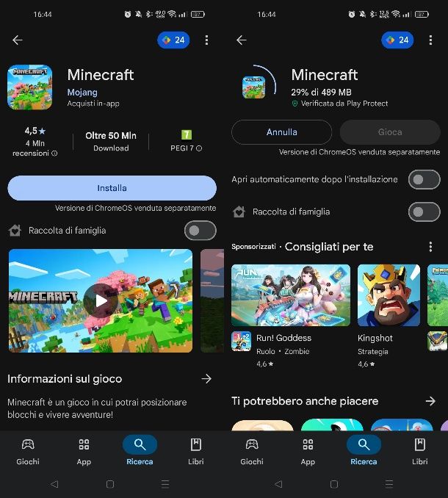Viewport: 448px width, 498px height.
Task: Tap the Minecraft app icon in the left screen
Action: [x=30, y=87]
